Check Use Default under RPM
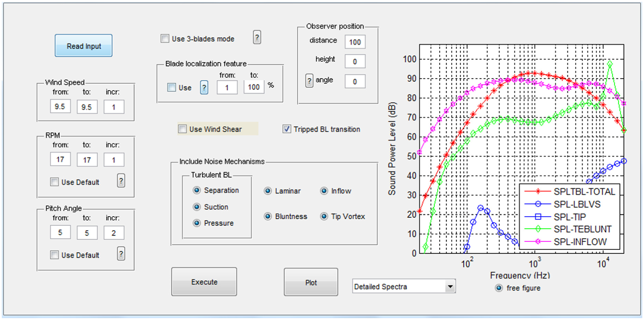This screenshot has width=644, height=320. [x=54, y=182]
